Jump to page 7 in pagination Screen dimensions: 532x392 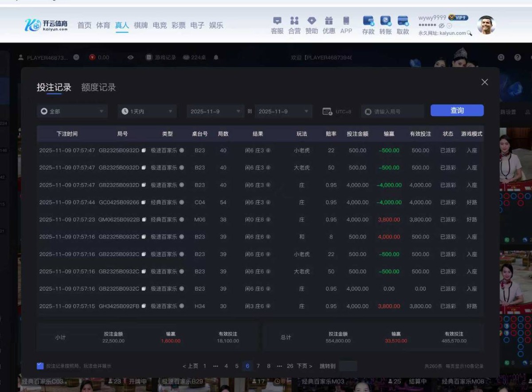pos(258,366)
